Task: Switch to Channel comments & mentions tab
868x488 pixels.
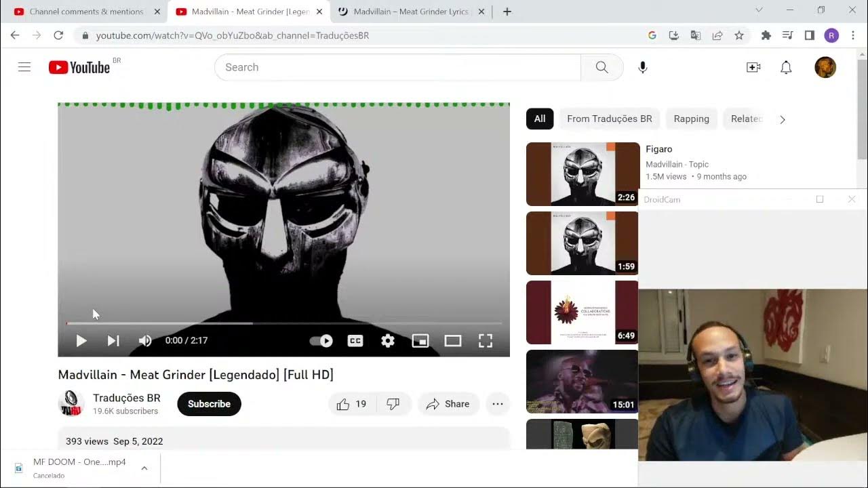Action: pos(86,12)
